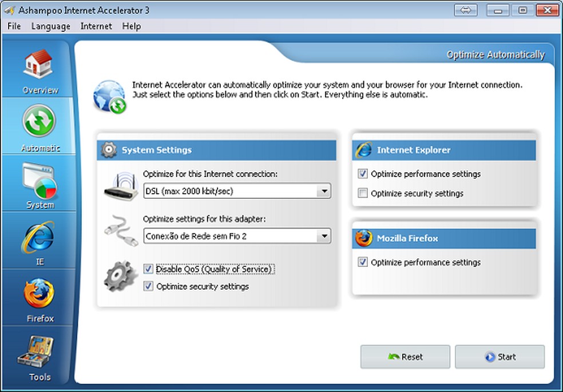563x392 pixels.
Task: Open the File menu
Action: 14,26
